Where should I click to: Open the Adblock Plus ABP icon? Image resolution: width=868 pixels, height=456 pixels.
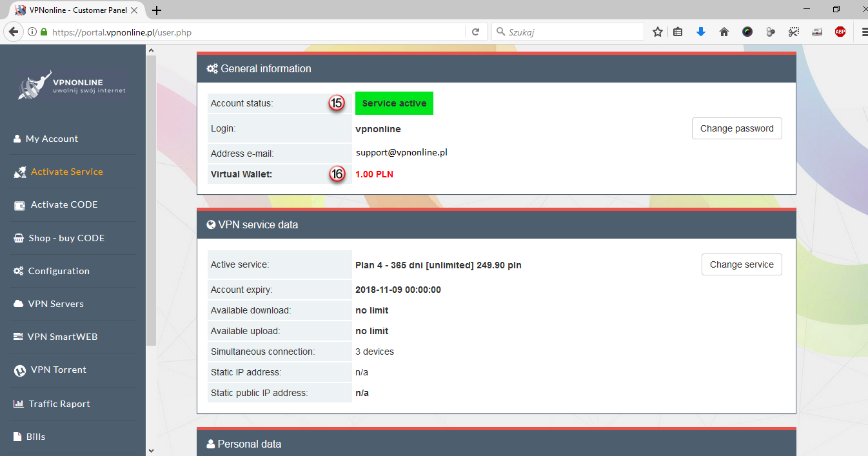[x=840, y=32]
